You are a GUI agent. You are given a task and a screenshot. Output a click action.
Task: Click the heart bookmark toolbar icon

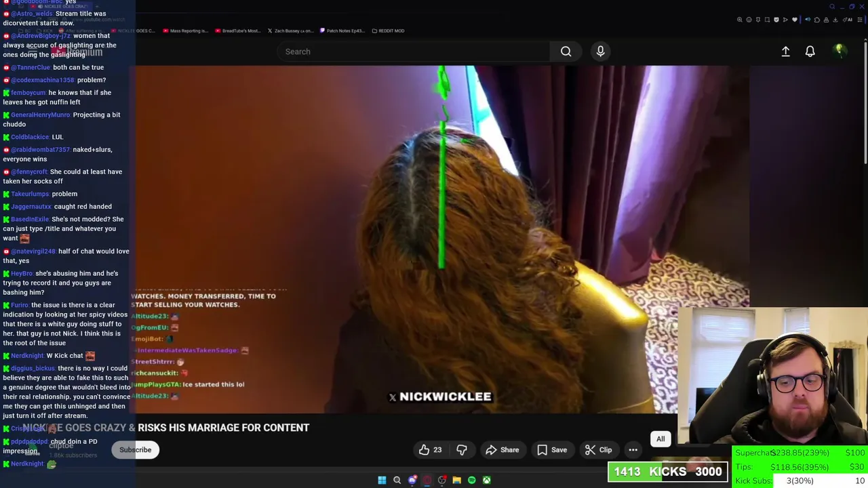point(795,20)
